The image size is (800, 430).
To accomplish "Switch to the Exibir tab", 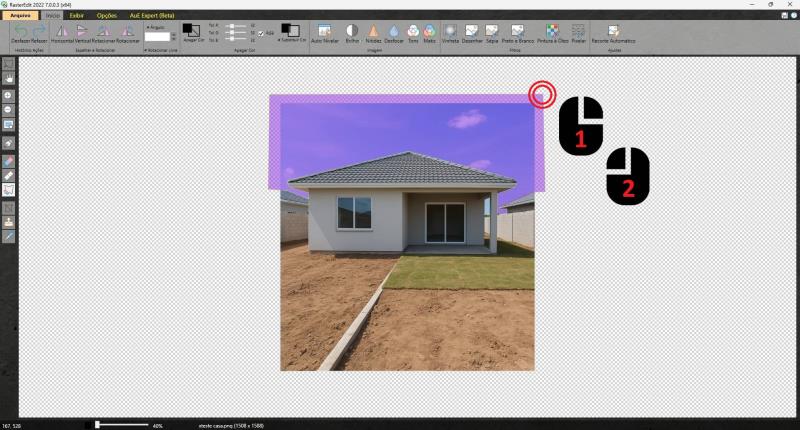I will (76, 16).
